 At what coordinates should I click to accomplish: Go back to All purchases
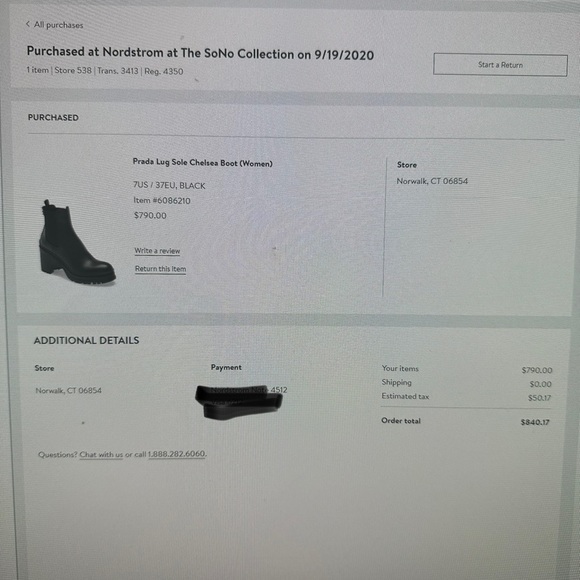[58, 25]
